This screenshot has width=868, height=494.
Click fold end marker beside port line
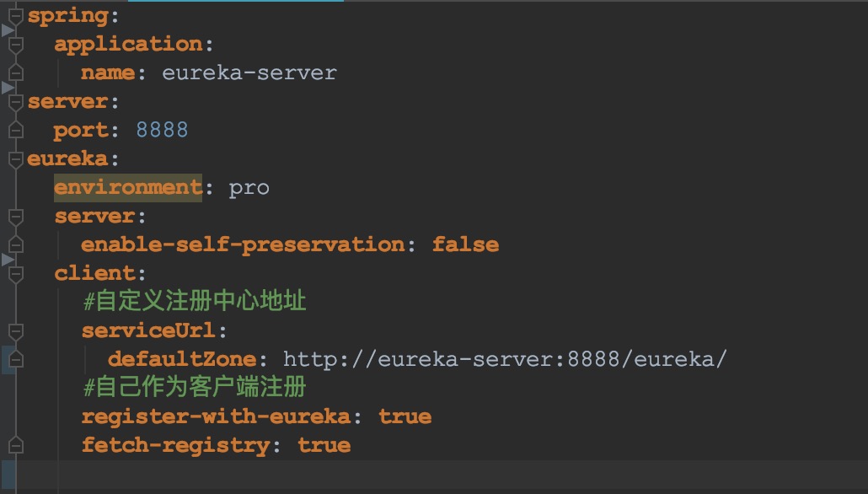point(15,130)
